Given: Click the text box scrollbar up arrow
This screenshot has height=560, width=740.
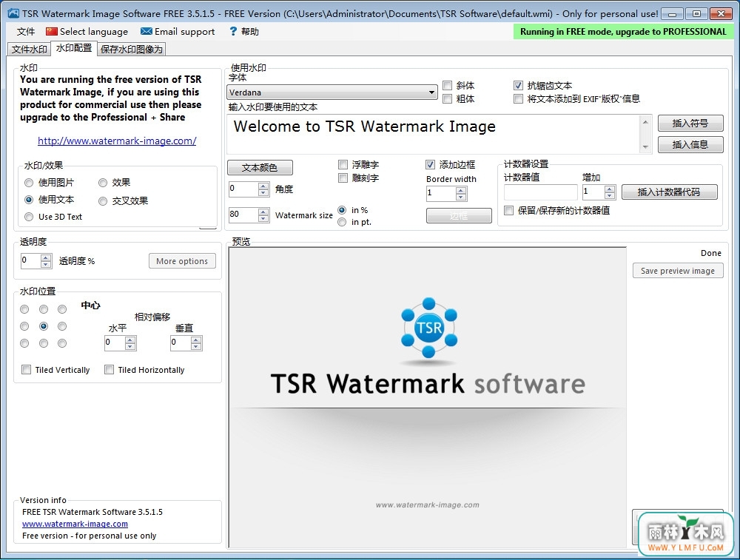Looking at the screenshot, I should coord(645,122).
